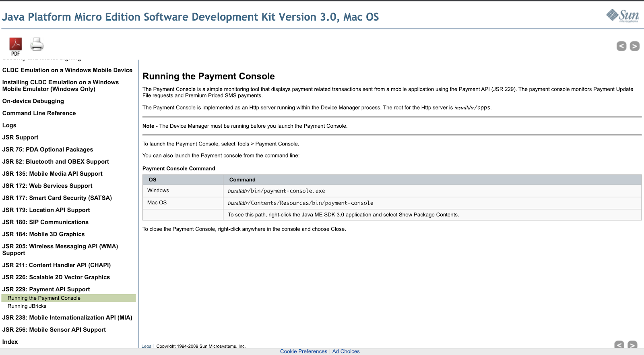
Task: Expand JSR Support section in sidebar
Action: coord(20,137)
